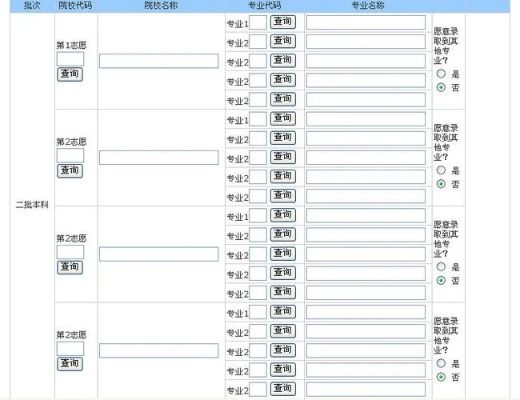
Task: Click first 专业2 name field in 第1志愿 block
Action: [x=366, y=42]
